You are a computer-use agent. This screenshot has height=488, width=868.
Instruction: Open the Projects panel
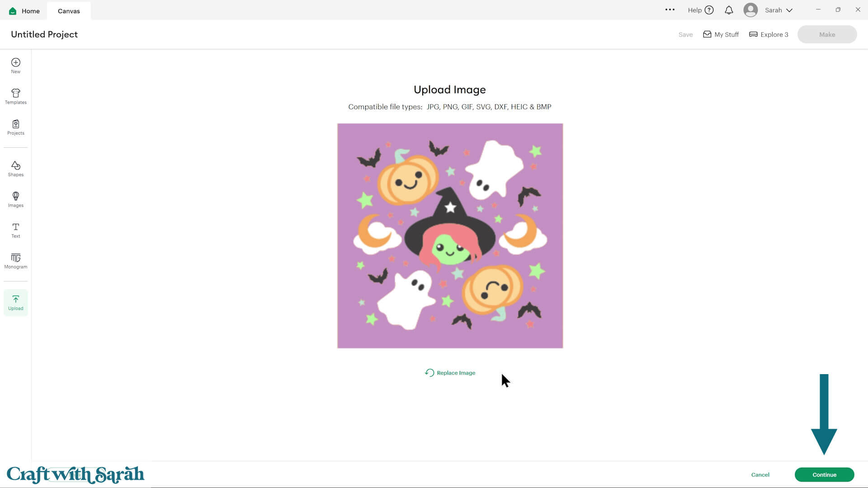point(15,127)
